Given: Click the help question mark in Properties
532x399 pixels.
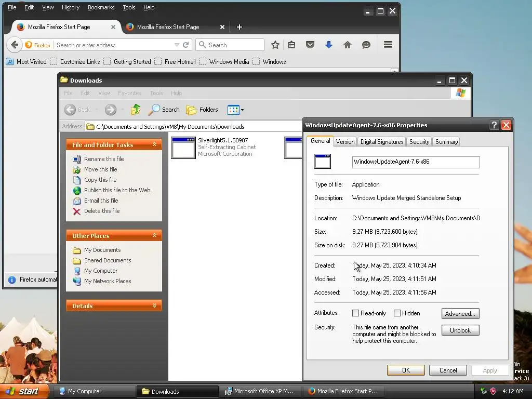Looking at the screenshot, I should pyautogui.click(x=495, y=125).
